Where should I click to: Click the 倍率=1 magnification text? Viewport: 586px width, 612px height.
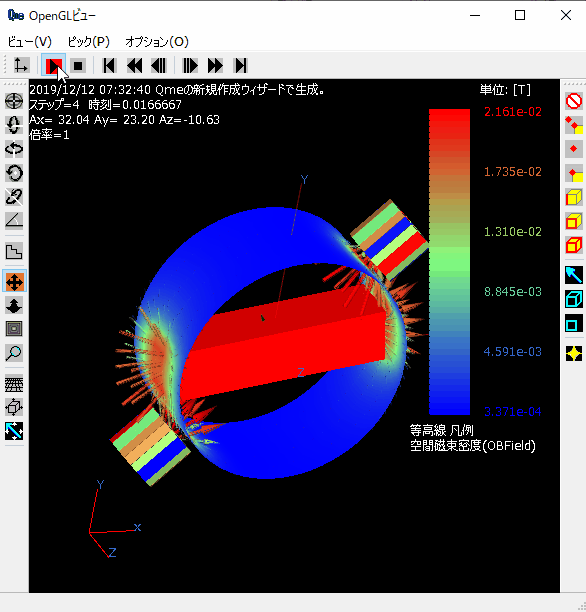click(x=49, y=135)
